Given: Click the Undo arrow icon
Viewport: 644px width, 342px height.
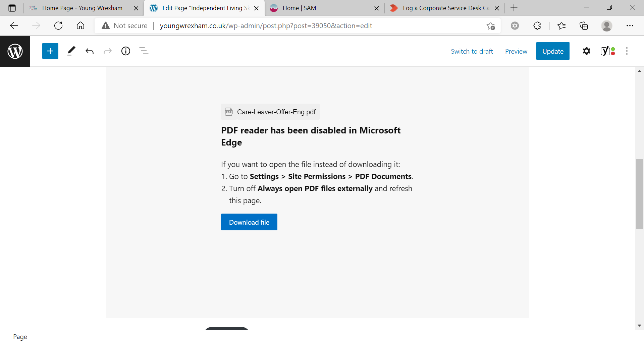Looking at the screenshot, I should tap(90, 51).
